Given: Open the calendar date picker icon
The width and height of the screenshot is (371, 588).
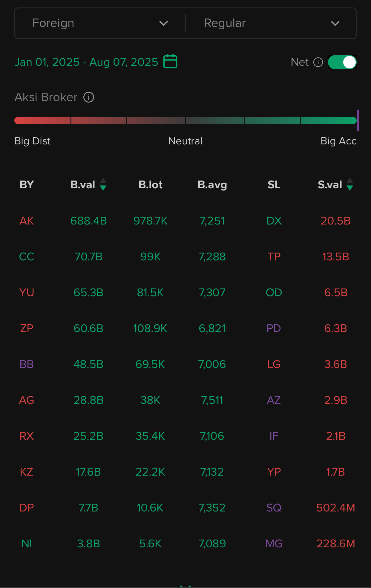Looking at the screenshot, I should pos(170,62).
